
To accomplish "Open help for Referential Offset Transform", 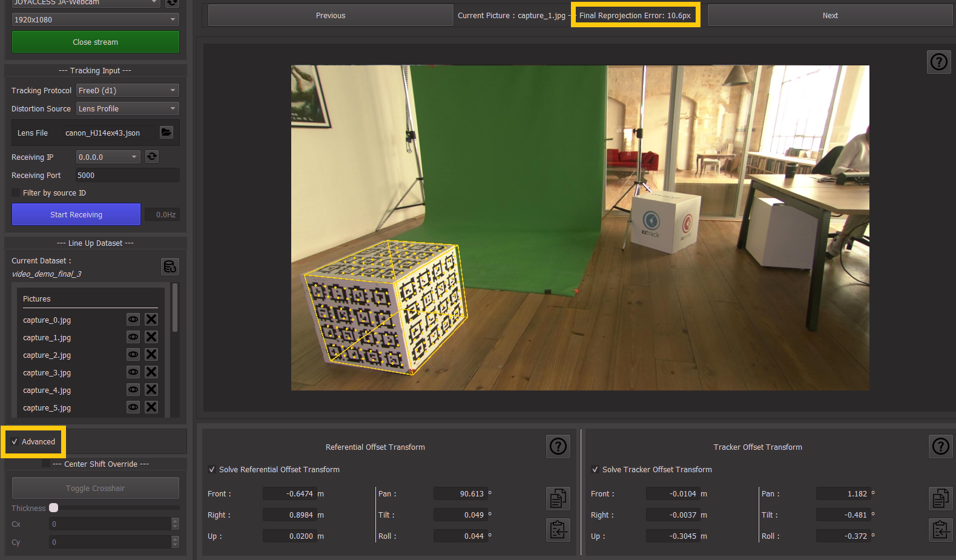I will click(x=558, y=447).
